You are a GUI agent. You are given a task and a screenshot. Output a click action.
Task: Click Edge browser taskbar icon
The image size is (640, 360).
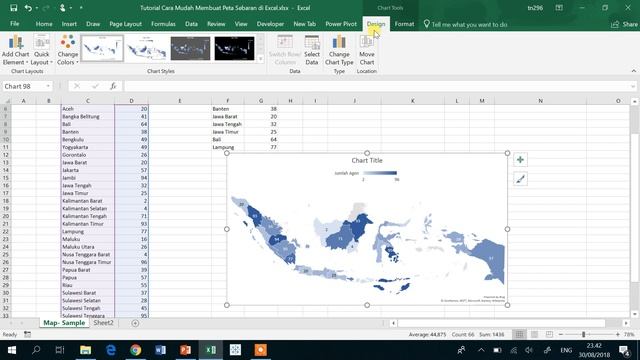(111, 350)
